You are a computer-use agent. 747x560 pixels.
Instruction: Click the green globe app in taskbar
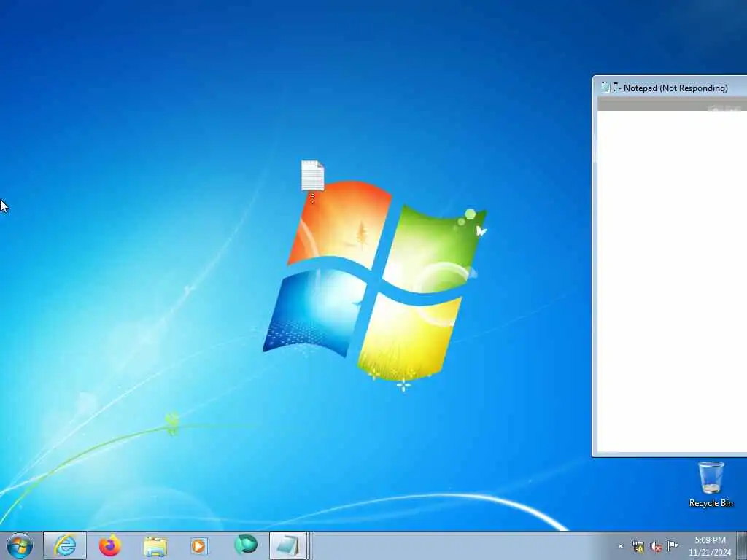245,545
